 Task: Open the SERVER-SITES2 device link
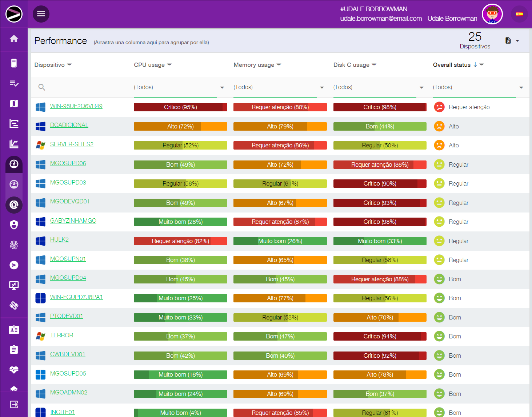(x=72, y=144)
